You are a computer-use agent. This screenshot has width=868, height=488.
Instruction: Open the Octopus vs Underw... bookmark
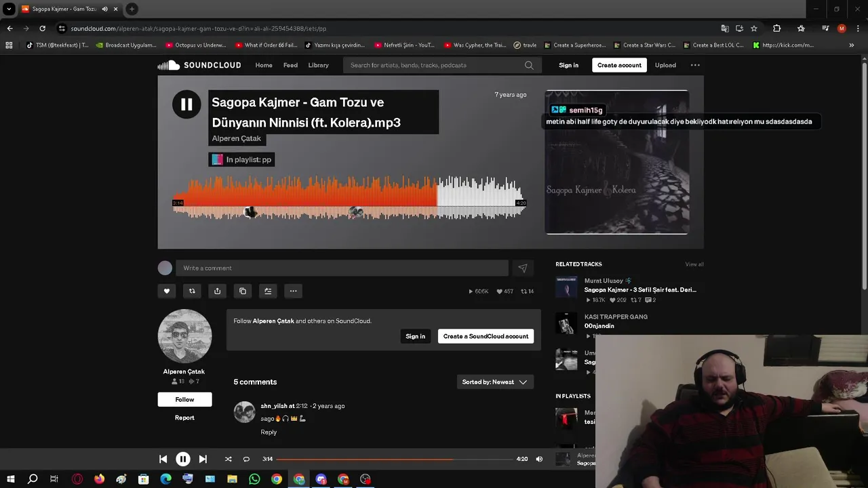[x=196, y=45]
